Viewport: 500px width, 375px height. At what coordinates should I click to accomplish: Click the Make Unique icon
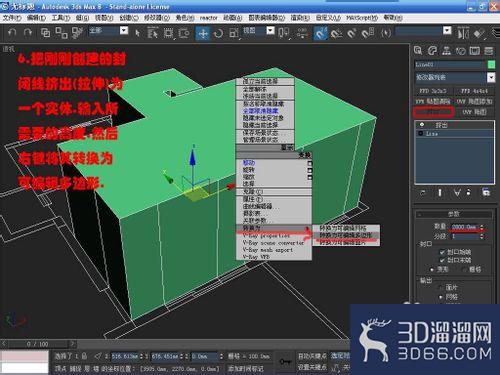point(457,192)
